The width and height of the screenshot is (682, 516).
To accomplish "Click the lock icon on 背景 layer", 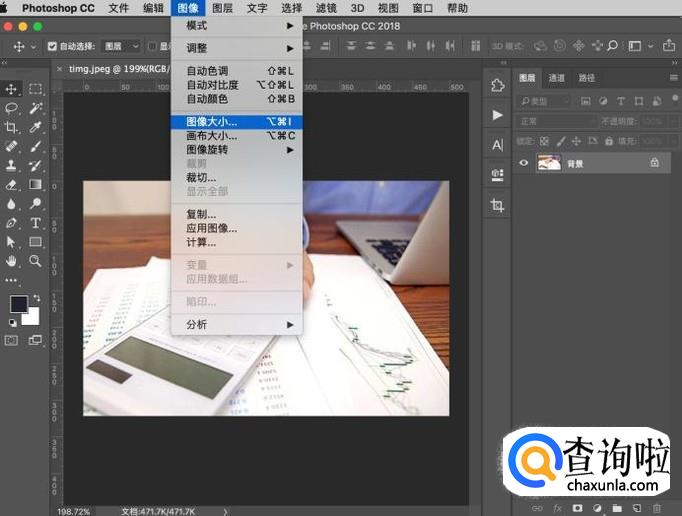I will point(654,162).
